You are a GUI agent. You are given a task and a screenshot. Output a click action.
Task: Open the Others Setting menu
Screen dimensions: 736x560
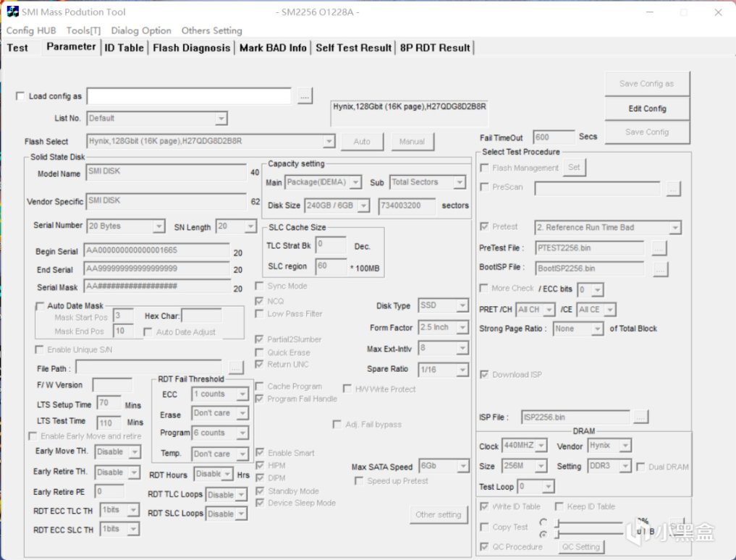[x=212, y=30]
